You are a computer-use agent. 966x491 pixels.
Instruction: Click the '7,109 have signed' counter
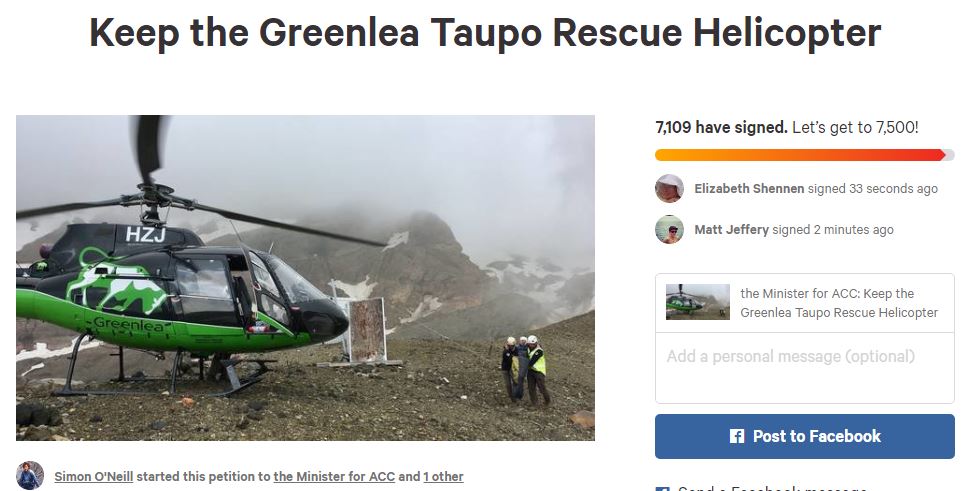721,128
